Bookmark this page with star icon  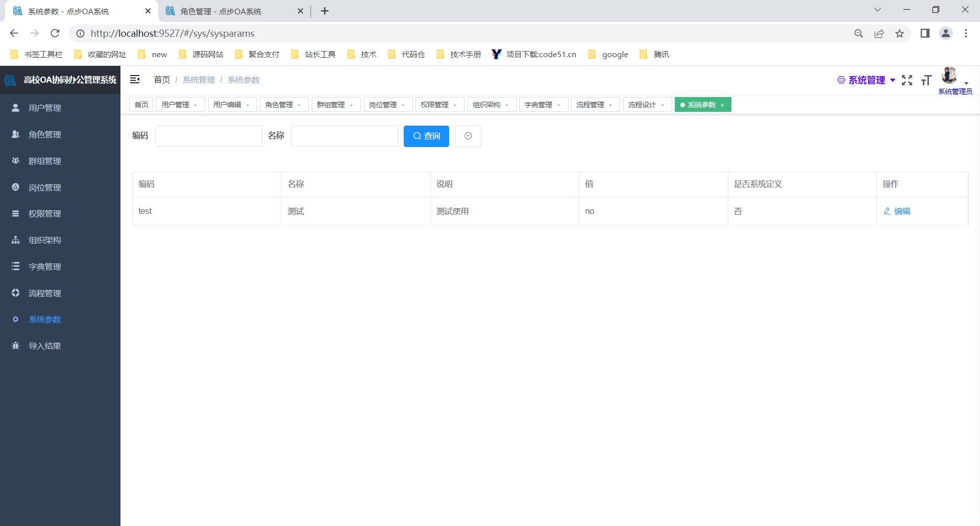[899, 33]
